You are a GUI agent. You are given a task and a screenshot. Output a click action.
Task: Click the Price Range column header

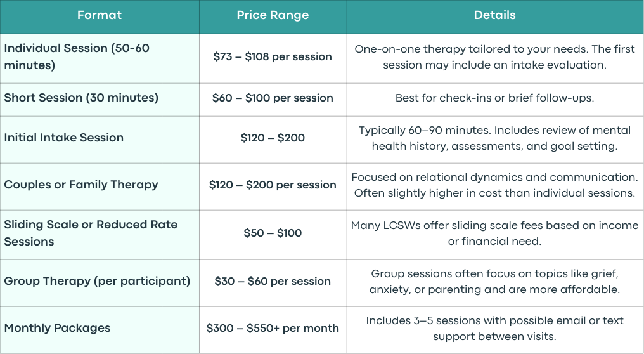[273, 15]
